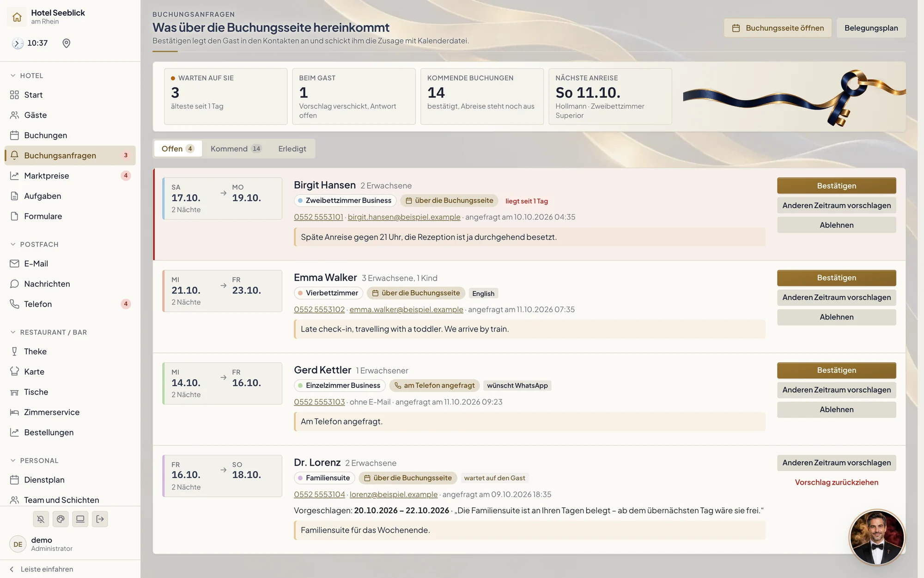The width and height of the screenshot is (924, 578).
Task: Click the Hotel Seeblick home icon
Action: click(x=17, y=17)
